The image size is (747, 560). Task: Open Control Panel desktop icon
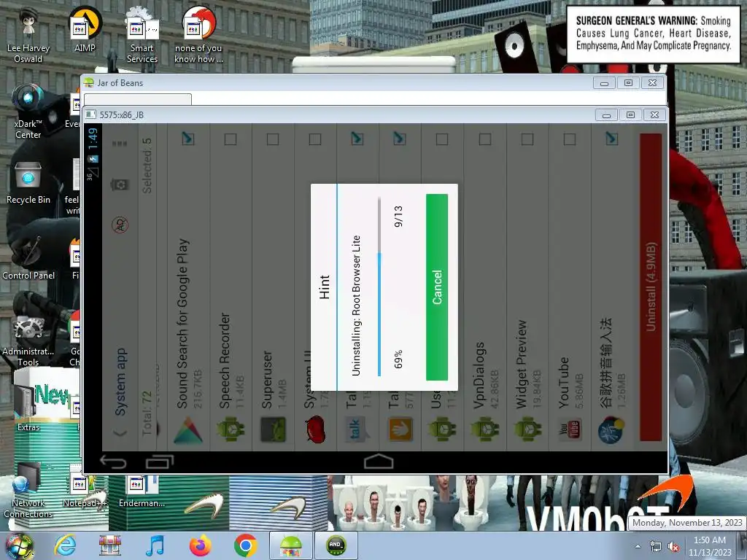[x=28, y=257]
